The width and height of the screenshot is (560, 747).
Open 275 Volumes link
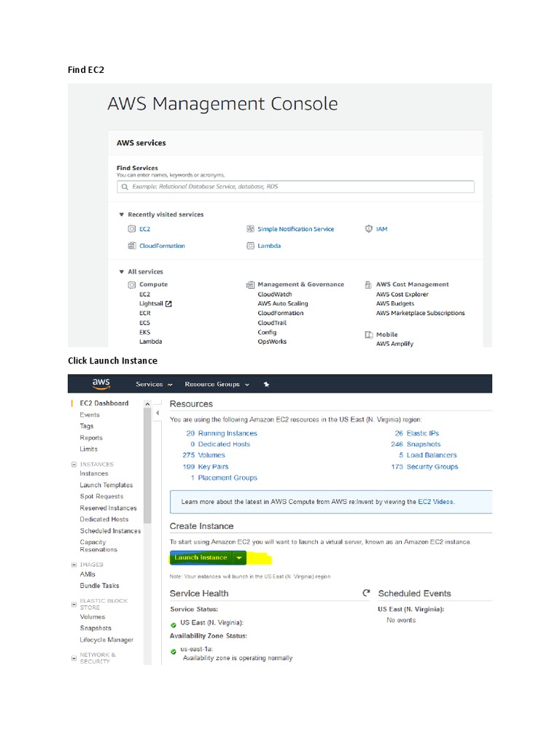204,455
